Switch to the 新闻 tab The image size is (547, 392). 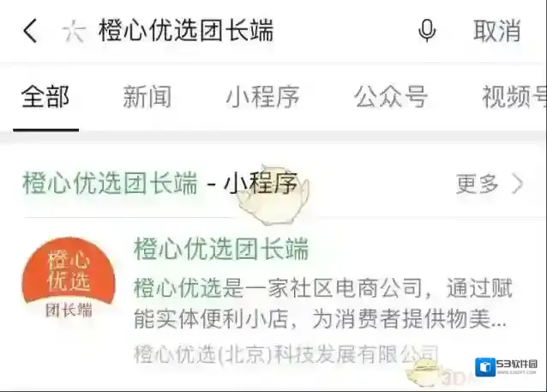pos(147,97)
